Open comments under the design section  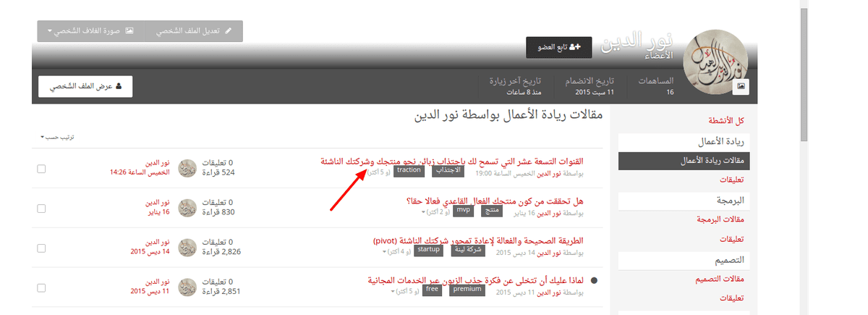[733, 298]
